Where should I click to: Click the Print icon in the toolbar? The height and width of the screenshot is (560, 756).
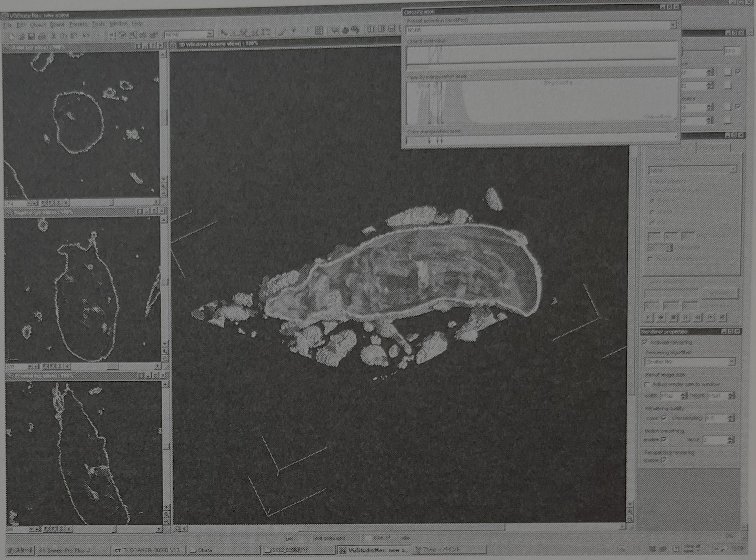click(x=42, y=36)
